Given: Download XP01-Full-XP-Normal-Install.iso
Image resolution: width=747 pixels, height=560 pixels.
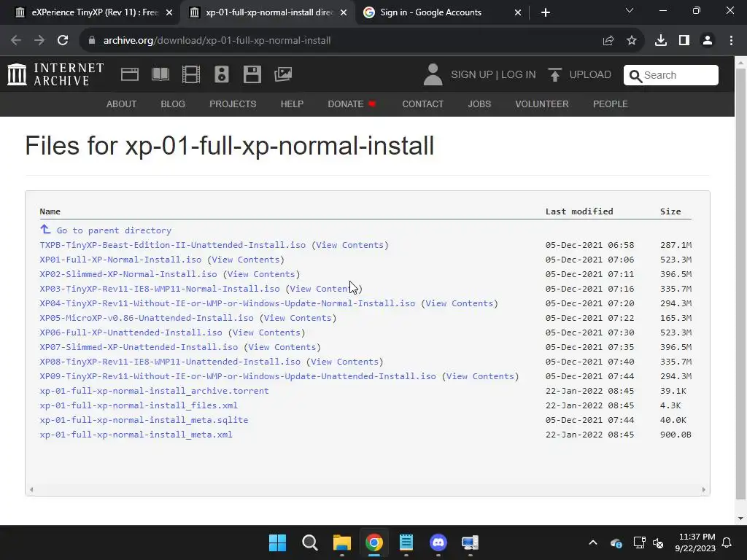Looking at the screenshot, I should point(120,260).
